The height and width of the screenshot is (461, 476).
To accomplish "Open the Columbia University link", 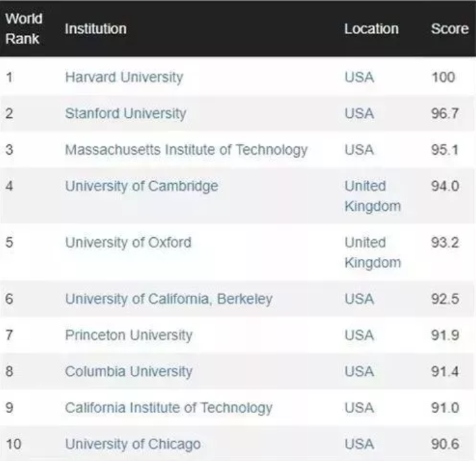I will point(129,371).
